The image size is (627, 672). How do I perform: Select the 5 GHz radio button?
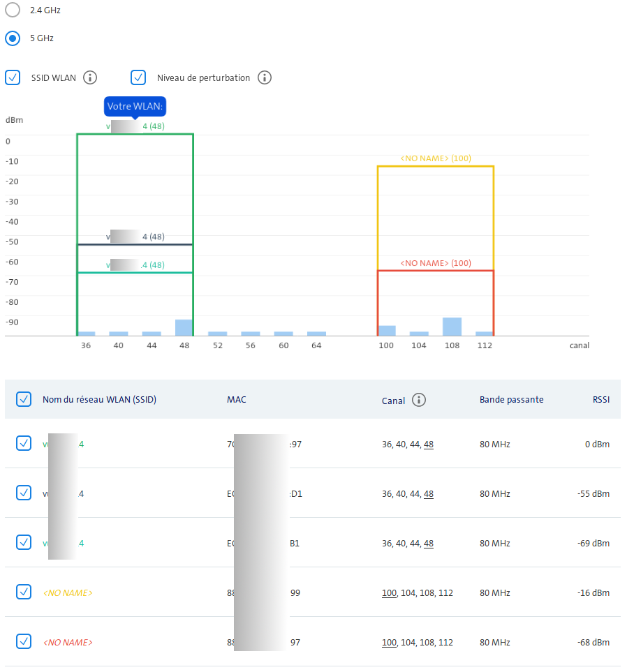coord(13,38)
